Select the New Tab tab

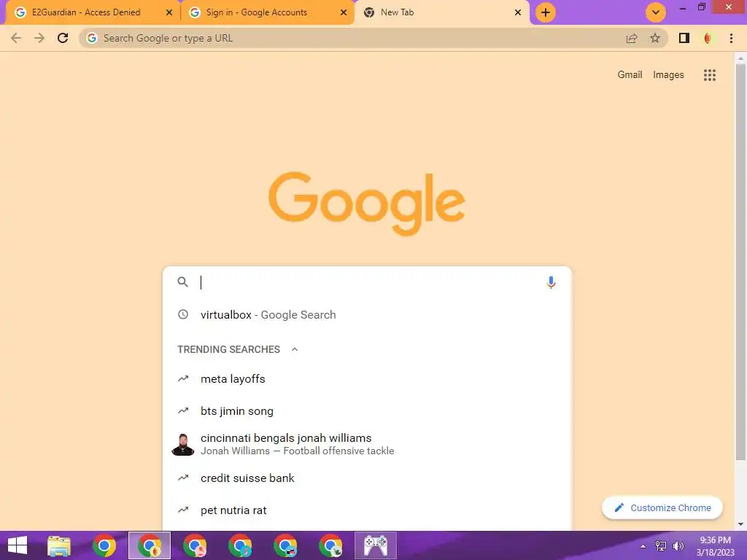pos(441,12)
